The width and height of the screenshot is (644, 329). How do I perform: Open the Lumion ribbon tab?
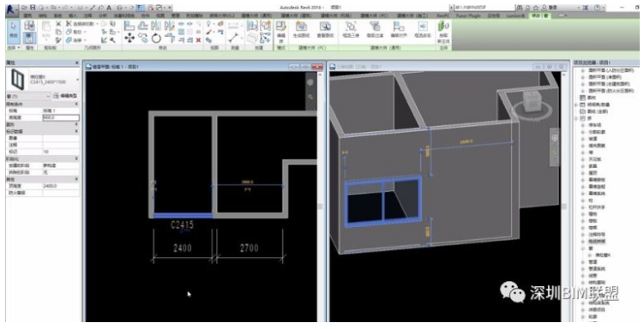click(x=515, y=15)
